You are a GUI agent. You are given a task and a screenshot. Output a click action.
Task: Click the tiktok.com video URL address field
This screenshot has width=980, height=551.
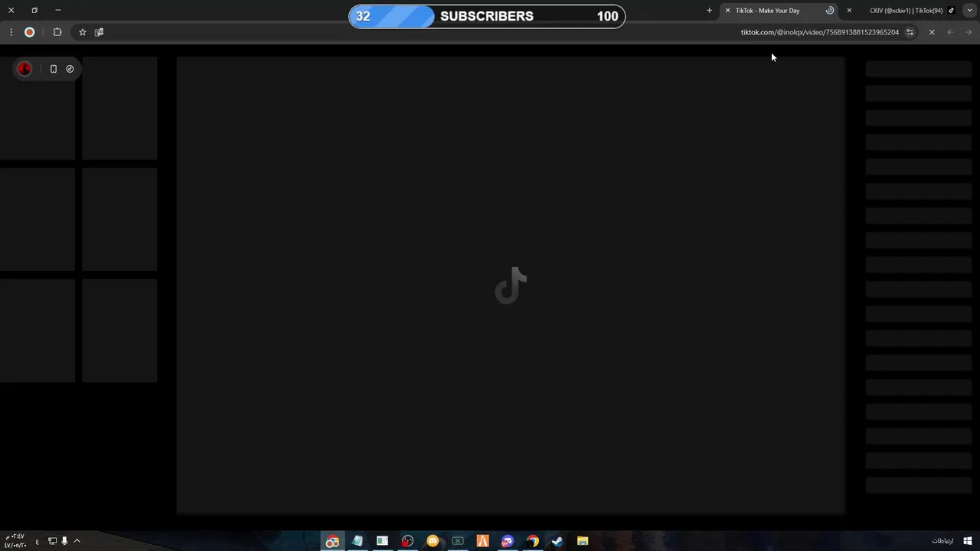[819, 32]
